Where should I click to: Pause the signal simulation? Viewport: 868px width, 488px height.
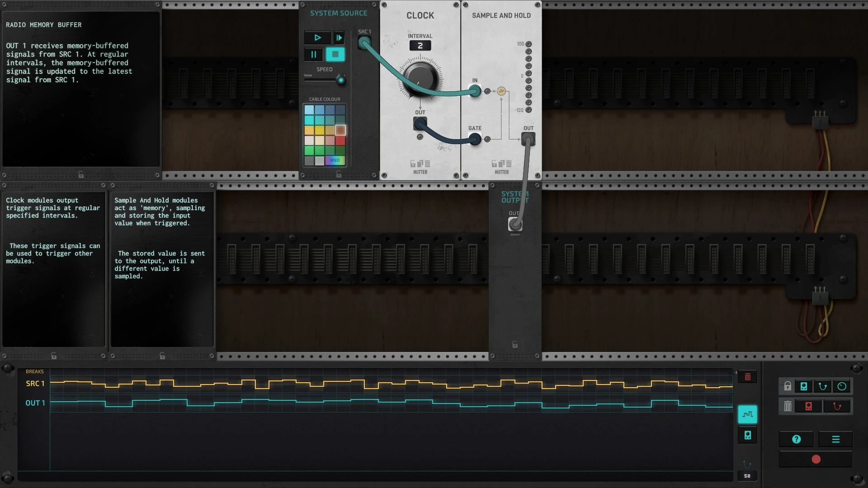(x=313, y=55)
